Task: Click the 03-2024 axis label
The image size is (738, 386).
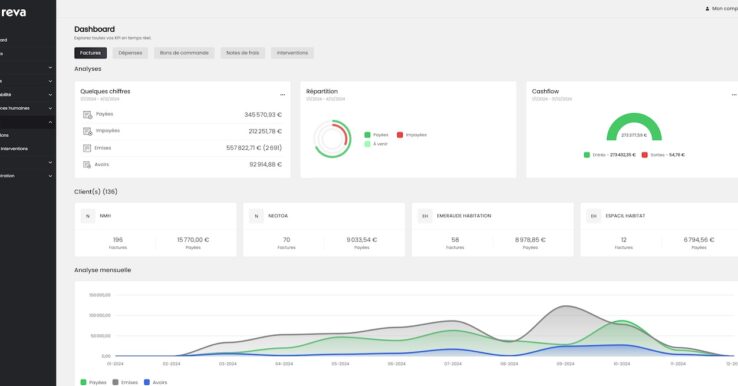Action: [x=228, y=364]
